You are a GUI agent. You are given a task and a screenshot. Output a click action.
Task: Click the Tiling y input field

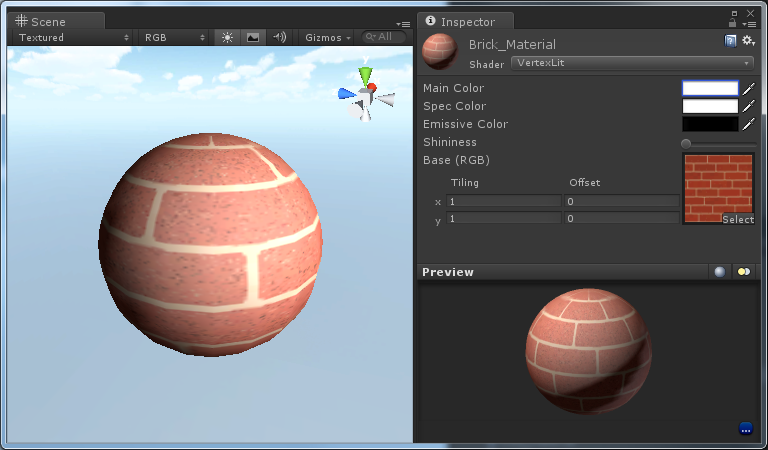click(504, 218)
